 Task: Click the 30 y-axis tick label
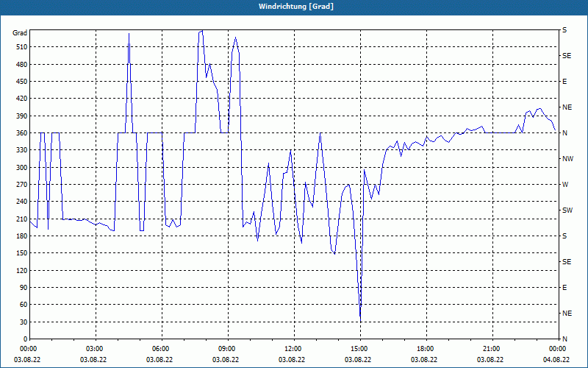tap(23, 322)
